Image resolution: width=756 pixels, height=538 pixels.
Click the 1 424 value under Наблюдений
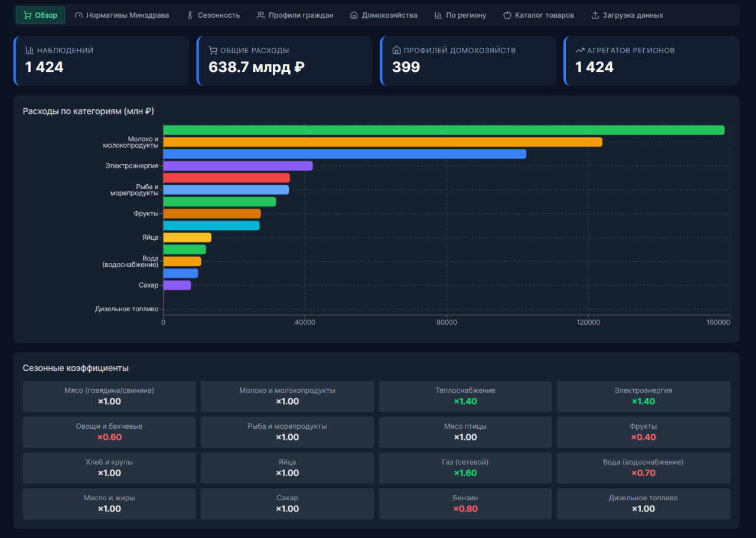click(x=44, y=67)
